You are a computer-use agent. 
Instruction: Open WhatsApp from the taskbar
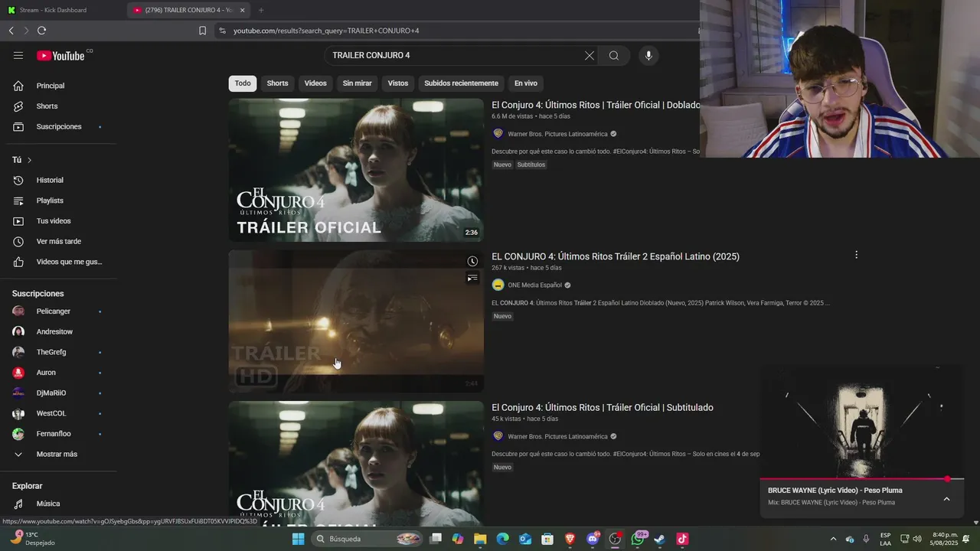tap(638, 539)
